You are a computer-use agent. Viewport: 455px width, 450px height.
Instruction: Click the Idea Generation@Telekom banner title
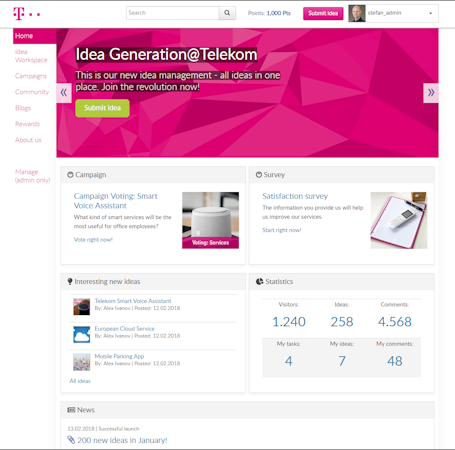(166, 54)
